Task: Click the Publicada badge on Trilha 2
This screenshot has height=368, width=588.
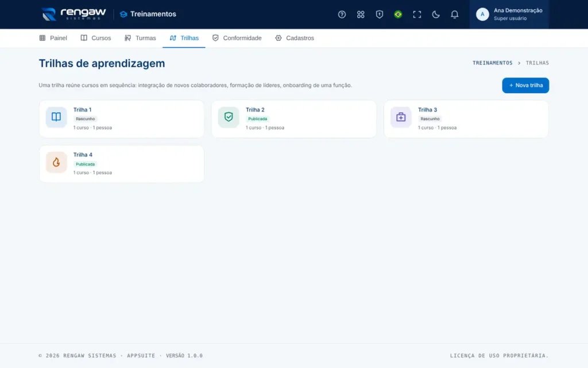Action: (258, 118)
